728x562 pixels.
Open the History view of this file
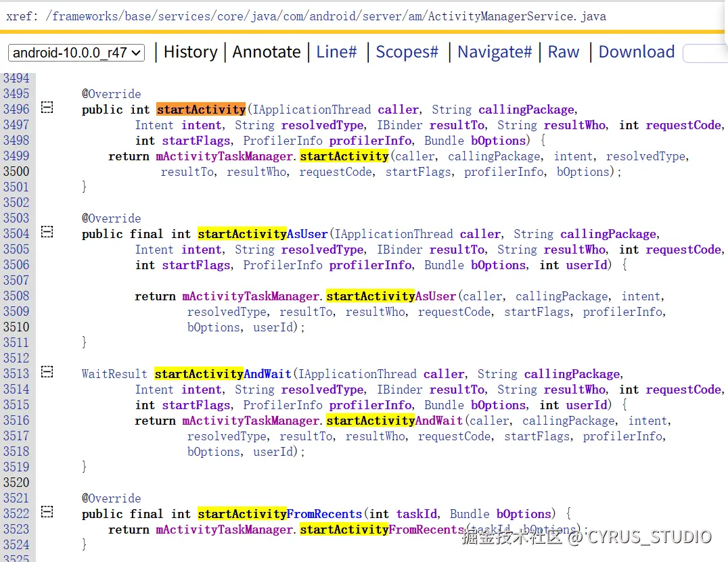190,51
